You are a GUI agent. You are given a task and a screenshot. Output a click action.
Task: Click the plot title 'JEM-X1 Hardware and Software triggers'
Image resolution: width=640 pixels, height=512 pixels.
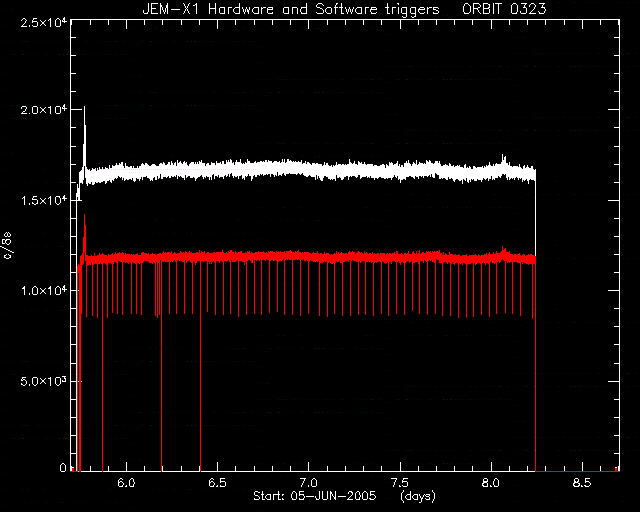pos(291,9)
